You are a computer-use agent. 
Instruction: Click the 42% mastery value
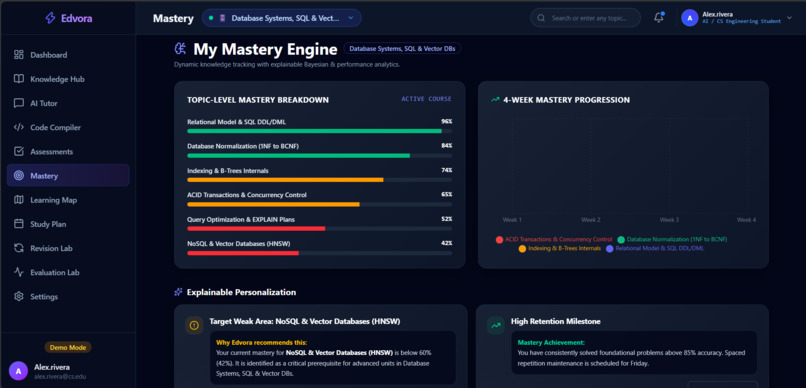(447, 243)
